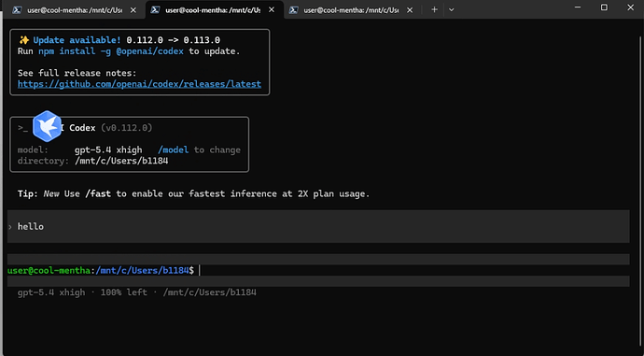Close the second terminal tab
Screen dimensions: 644x356
click(272, 10)
